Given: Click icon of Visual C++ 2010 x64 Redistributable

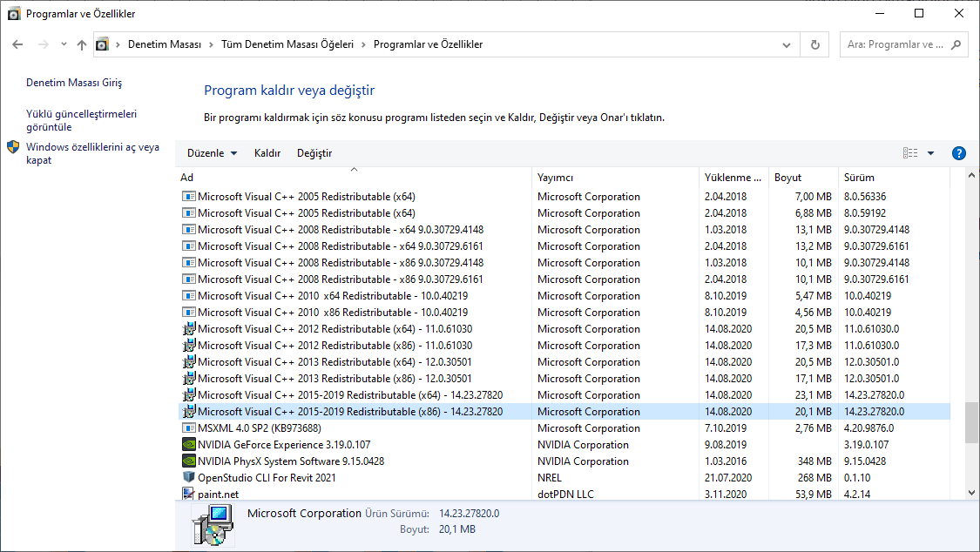Looking at the screenshot, I should pos(189,295).
